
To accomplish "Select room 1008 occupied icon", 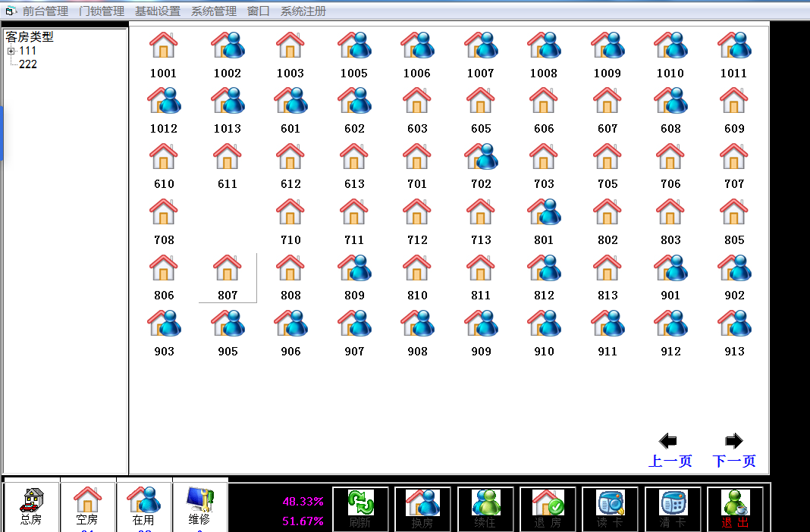I will pyautogui.click(x=544, y=45).
